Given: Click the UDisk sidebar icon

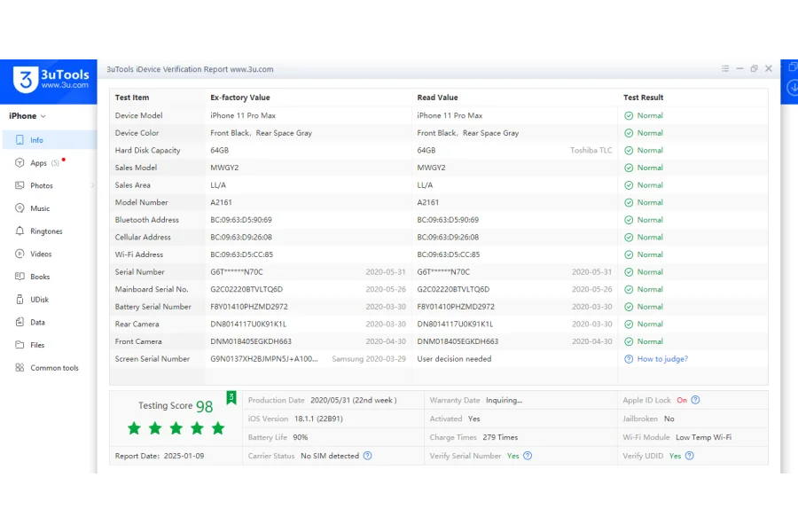Looking at the screenshot, I should pyautogui.click(x=20, y=300).
